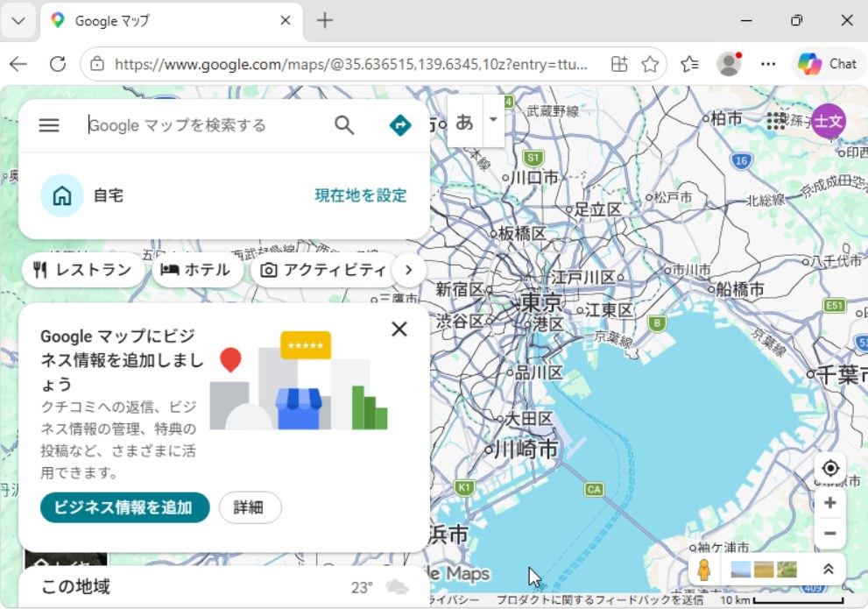
Task: Open the IME dropdown arrow next to あ
Action: click(493, 120)
